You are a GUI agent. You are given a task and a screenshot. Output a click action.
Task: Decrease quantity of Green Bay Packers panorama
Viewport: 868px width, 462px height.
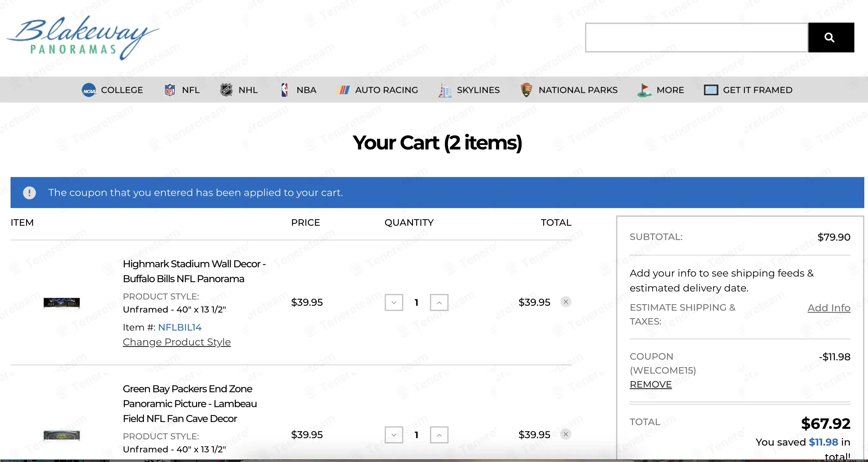(x=394, y=435)
